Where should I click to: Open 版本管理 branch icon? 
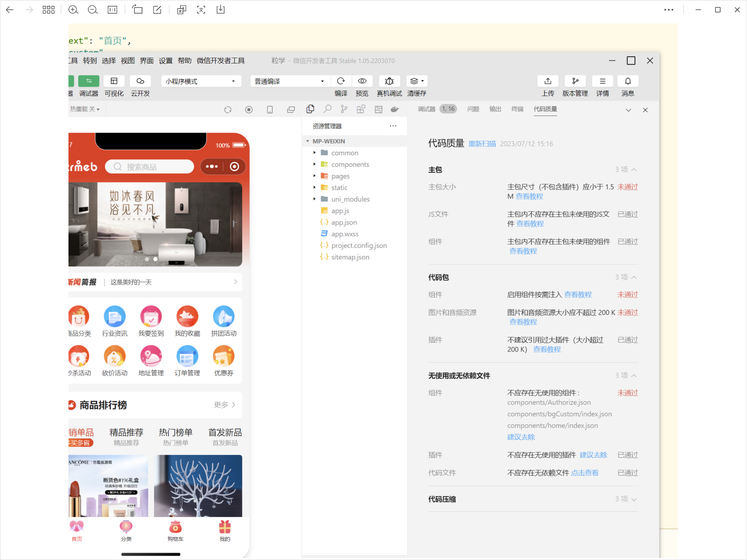point(575,81)
